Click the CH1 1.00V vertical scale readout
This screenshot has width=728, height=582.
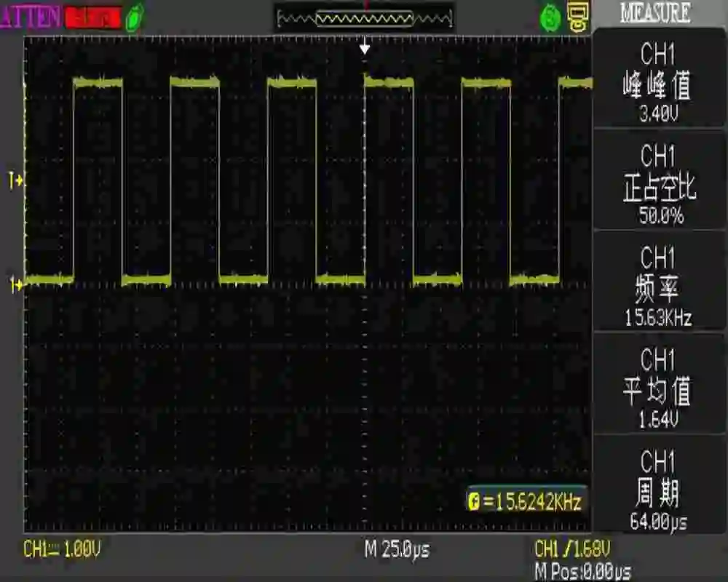(62, 549)
